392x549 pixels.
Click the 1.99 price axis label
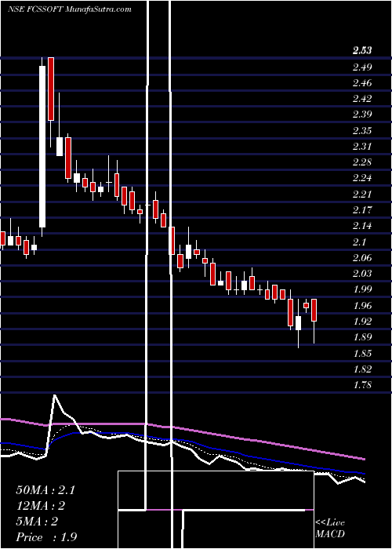[x=361, y=289]
